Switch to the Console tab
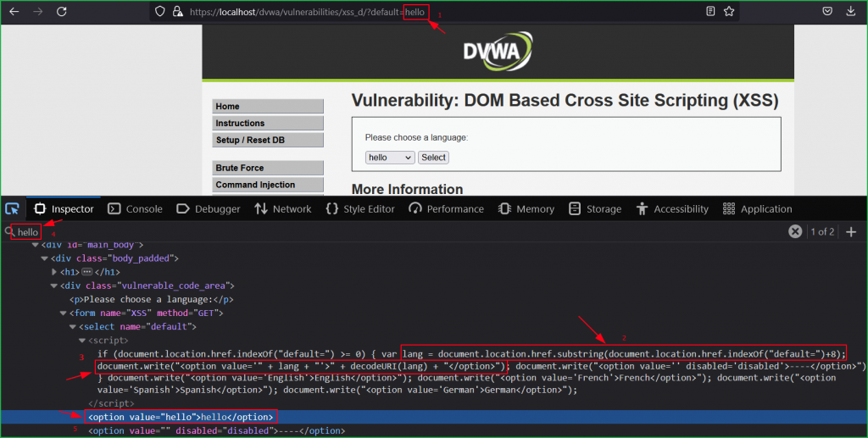The height and width of the screenshot is (438, 868). click(135, 208)
